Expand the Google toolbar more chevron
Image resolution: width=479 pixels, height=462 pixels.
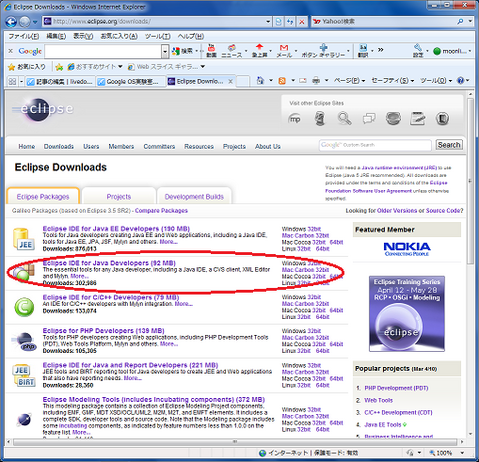coord(381,50)
